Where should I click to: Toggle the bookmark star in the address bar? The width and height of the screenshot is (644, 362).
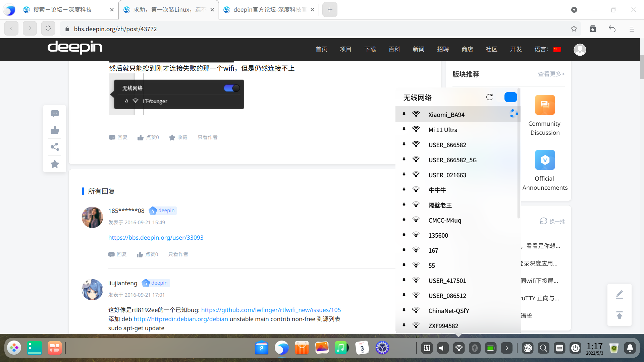(x=574, y=29)
